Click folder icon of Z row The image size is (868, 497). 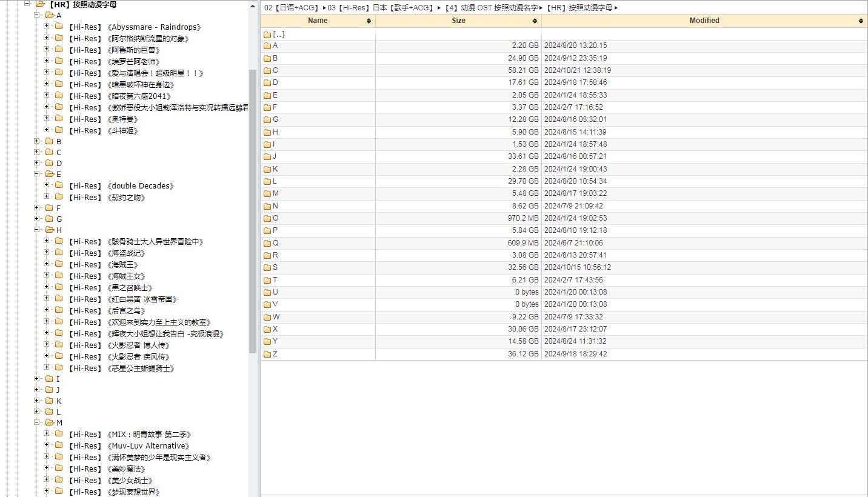pos(267,354)
